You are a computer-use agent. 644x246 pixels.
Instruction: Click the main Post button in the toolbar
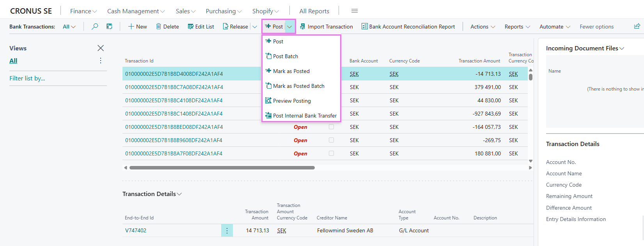click(274, 27)
